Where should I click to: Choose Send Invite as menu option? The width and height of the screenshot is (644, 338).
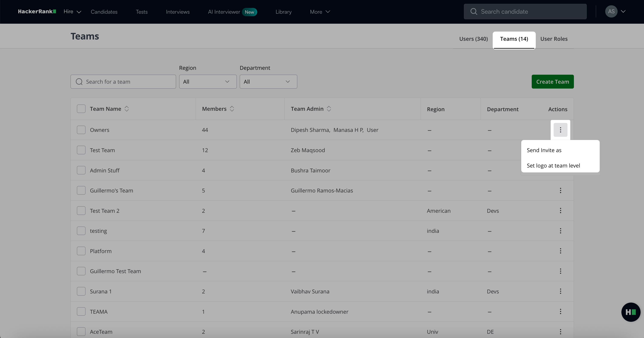[x=544, y=150]
